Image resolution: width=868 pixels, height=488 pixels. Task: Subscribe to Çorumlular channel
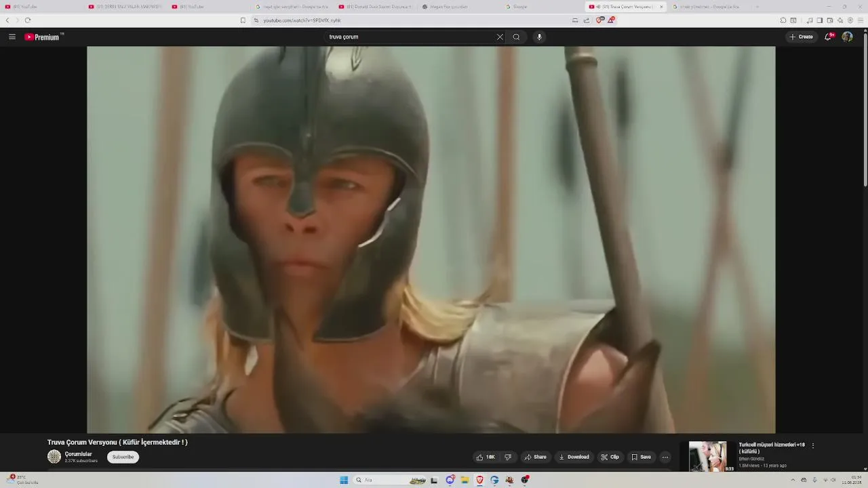click(123, 457)
